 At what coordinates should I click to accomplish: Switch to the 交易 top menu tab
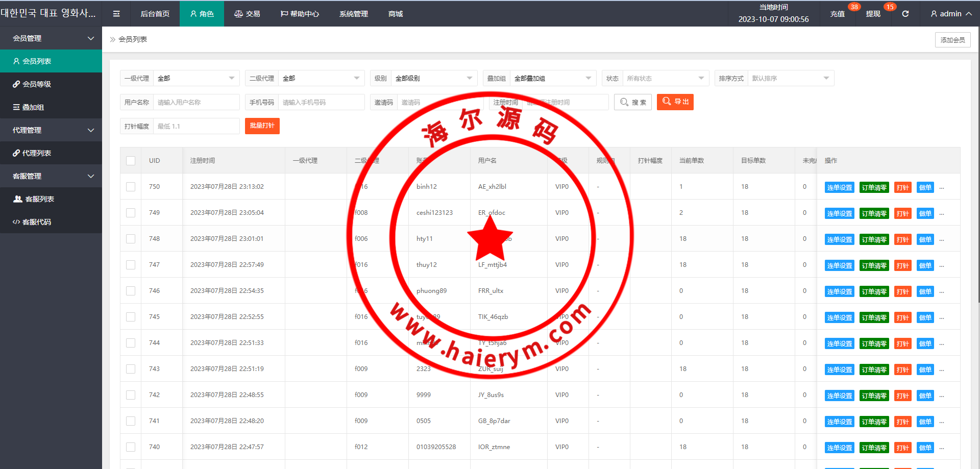point(247,14)
